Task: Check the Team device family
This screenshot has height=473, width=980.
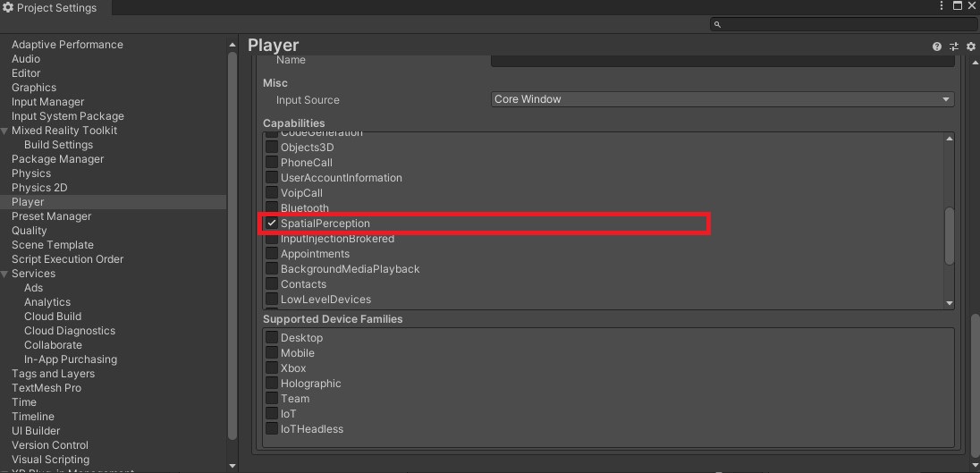Action: (272, 398)
